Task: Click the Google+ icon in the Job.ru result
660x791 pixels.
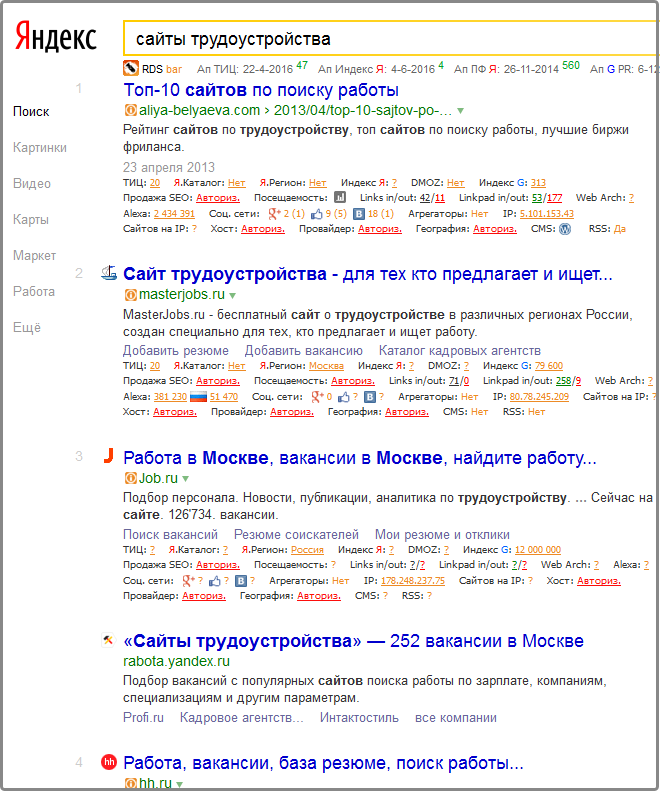Action: [187, 580]
